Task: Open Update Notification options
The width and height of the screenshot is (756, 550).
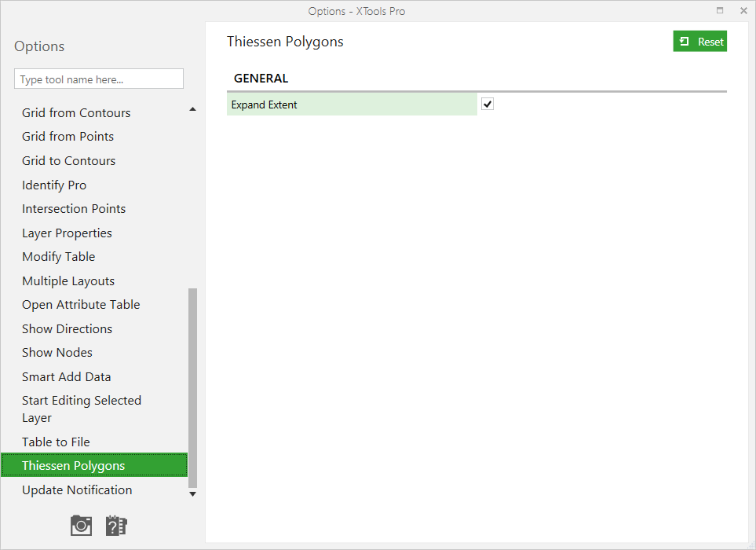Action: [x=77, y=490]
